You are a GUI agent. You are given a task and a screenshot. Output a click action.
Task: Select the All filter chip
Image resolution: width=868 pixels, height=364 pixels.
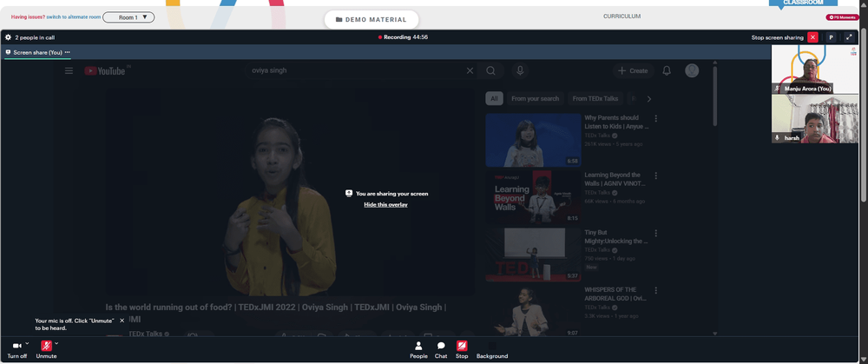(494, 99)
